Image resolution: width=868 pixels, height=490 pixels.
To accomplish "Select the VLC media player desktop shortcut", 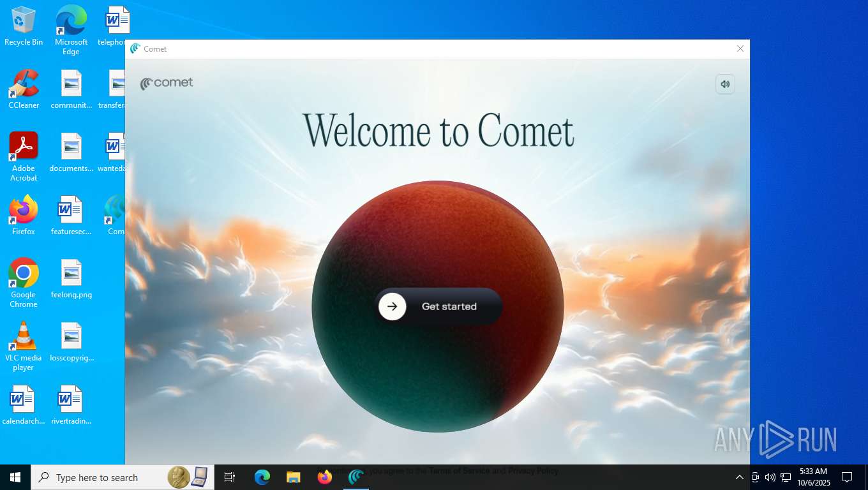I will (x=24, y=346).
